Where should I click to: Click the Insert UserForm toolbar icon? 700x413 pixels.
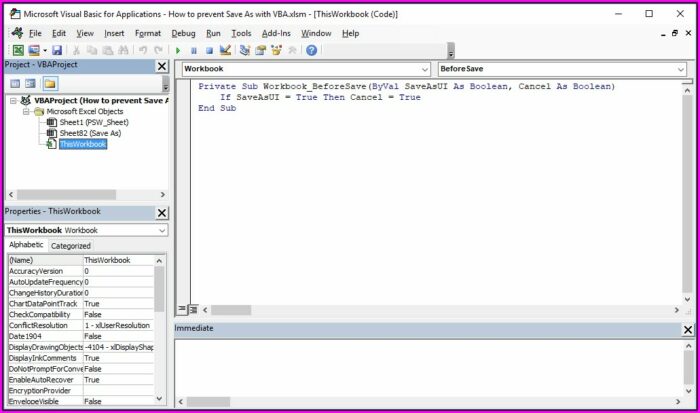pyautogui.click(x=33, y=50)
